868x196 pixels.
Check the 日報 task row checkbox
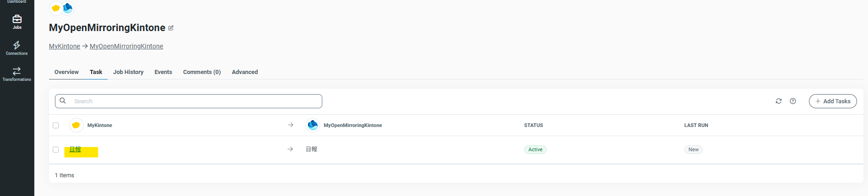coord(56,149)
